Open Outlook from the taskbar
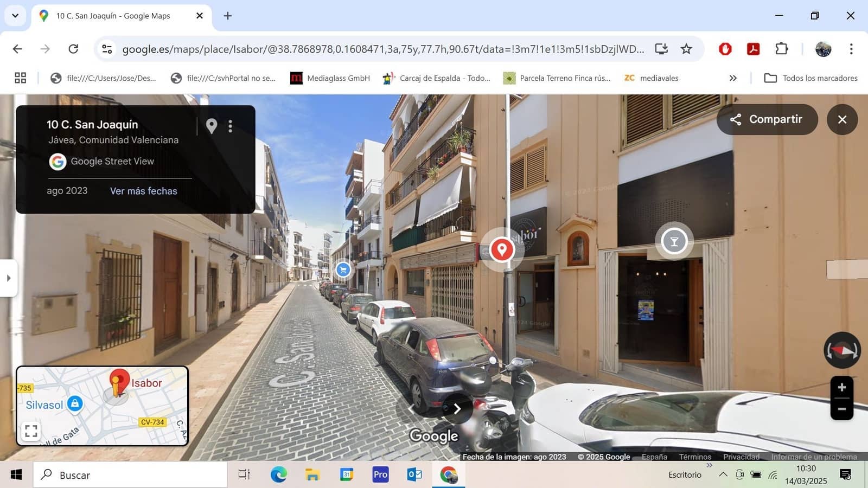The width and height of the screenshot is (868, 488). (x=414, y=474)
